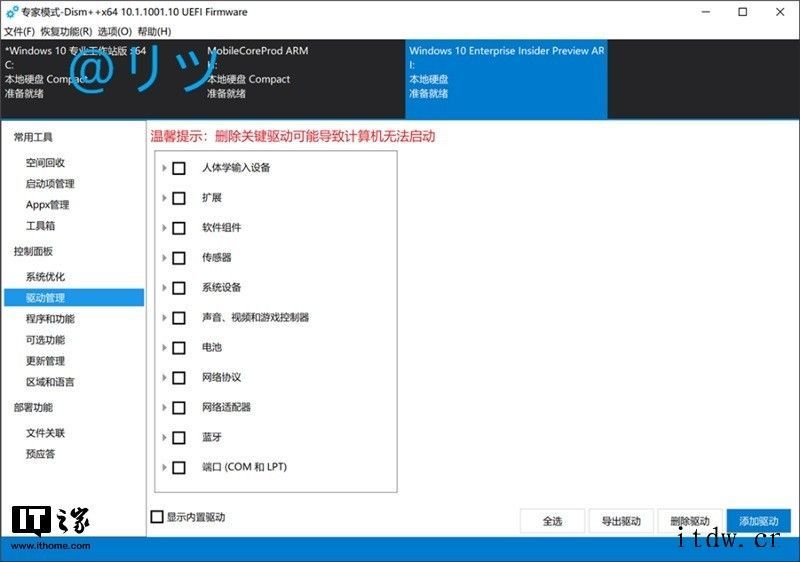This screenshot has width=800, height=562.
Task: Minimize the Dism++ window
Action: pyautogui.click(x=706, y=12)
